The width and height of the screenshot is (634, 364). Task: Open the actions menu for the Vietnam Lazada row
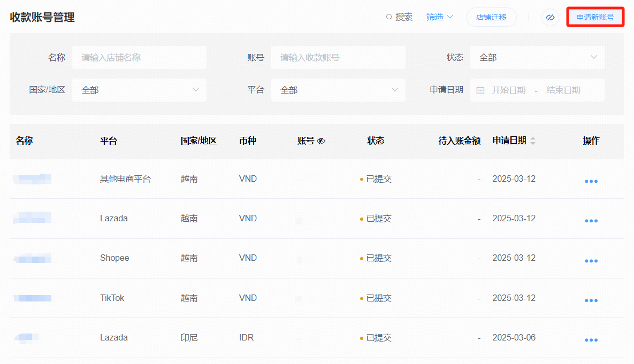591,221
